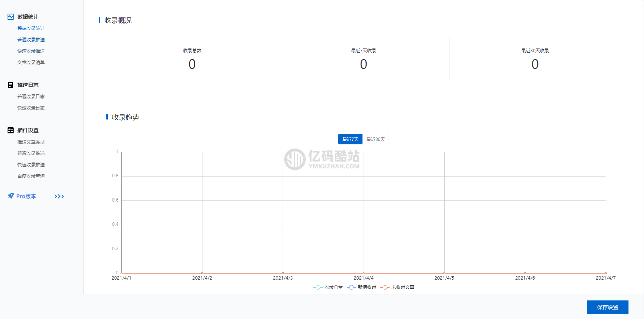Click chart data point at 2021/4/6
This screenshot has width=644, height=319.
(x=525, y=273)
